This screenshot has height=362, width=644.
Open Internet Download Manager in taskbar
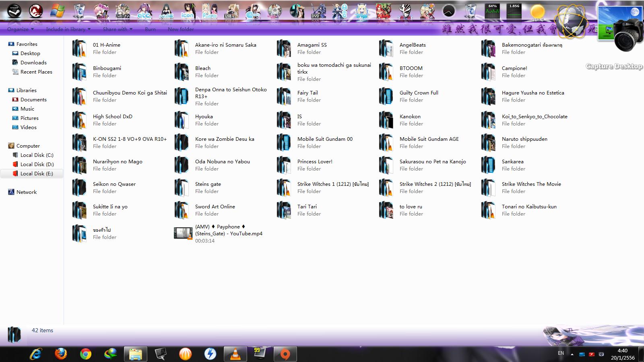click(110, 354)
